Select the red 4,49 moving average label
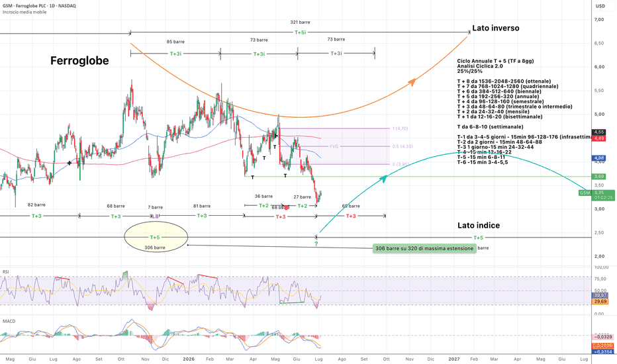Screen dimensions: 617x364 (599, 138)
